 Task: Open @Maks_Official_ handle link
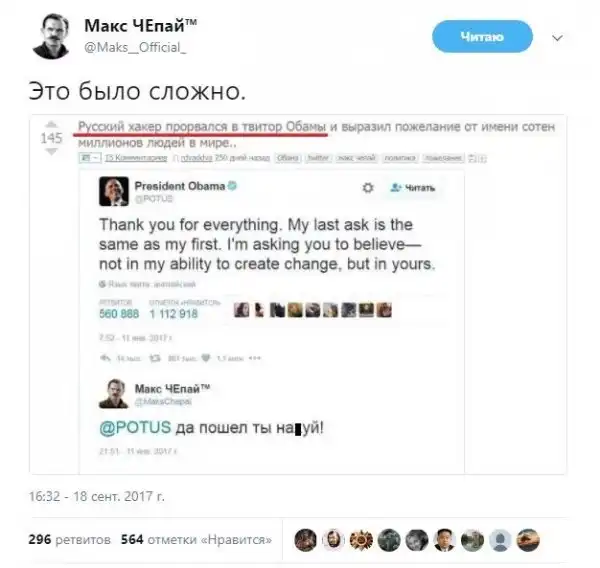tap(135, 47)
